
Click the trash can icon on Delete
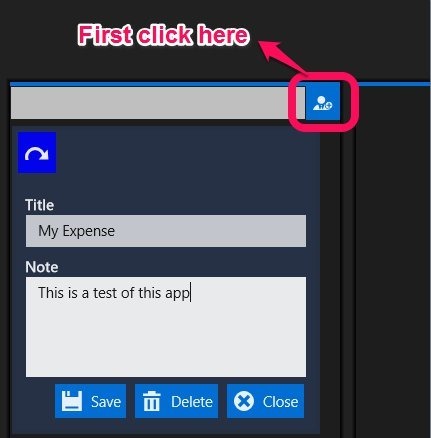pyautogui.click(x=152, y=401)
